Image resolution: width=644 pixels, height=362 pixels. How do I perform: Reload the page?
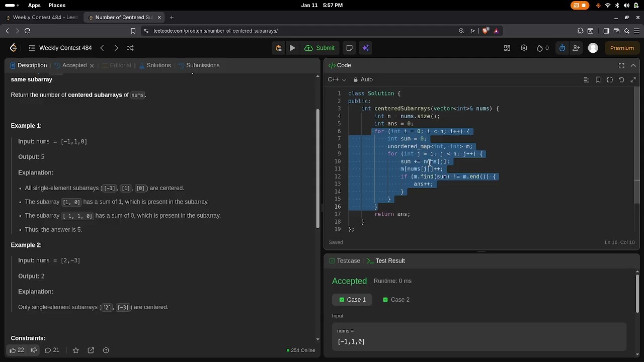coord(28,31)
